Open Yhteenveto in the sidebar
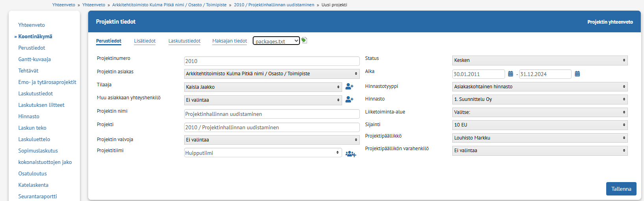Viewport: 644px width, 201px height. pos(31,25)
